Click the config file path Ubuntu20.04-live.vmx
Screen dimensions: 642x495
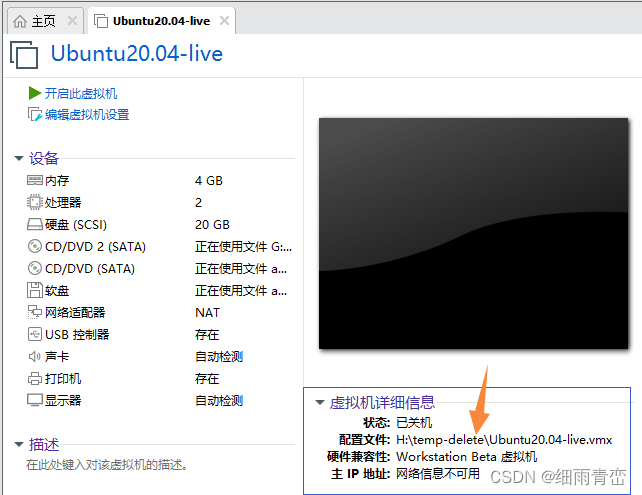point(504,440)
